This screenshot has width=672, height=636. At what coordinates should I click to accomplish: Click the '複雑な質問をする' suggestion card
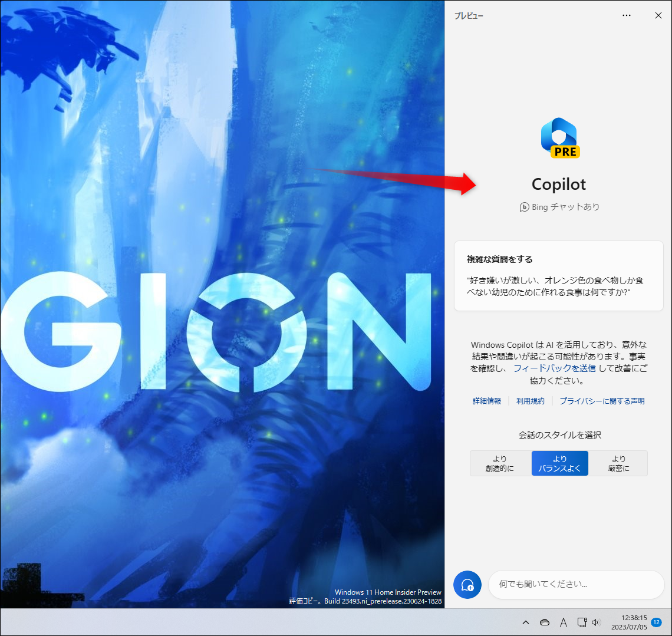point(558,276)
